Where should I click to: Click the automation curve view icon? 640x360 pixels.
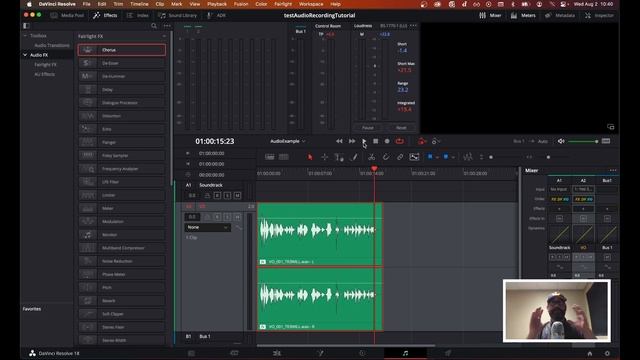414,157
